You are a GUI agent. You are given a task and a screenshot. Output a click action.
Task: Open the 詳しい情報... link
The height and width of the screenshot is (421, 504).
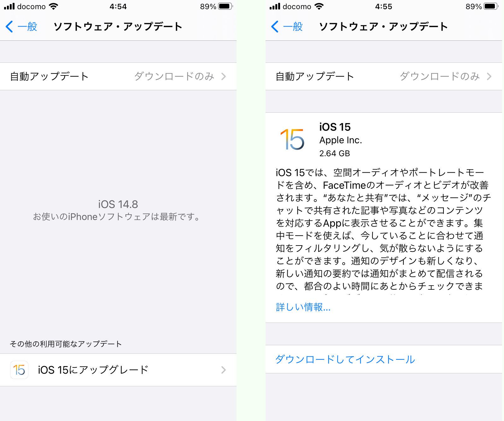(x=303, y=307)
